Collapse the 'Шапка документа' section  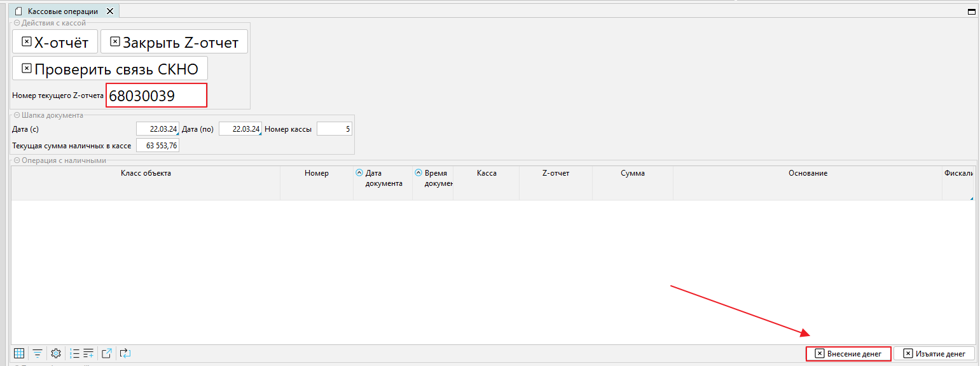(x=17, y=115)
